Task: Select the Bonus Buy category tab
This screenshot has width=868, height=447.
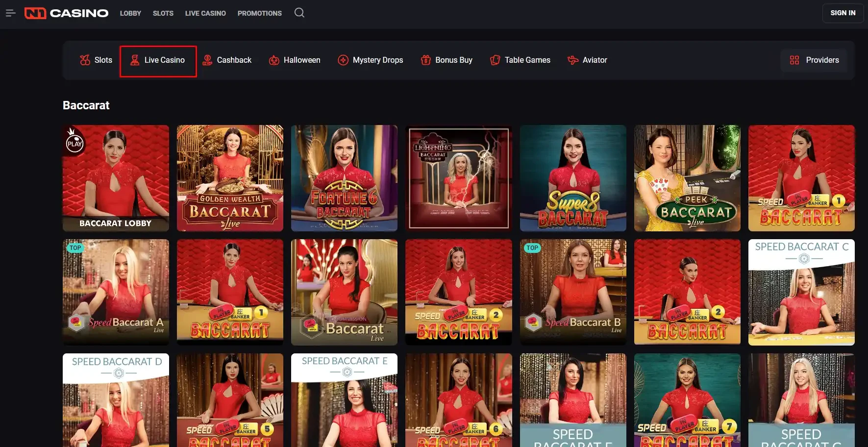Action: (x=446, y=60)
